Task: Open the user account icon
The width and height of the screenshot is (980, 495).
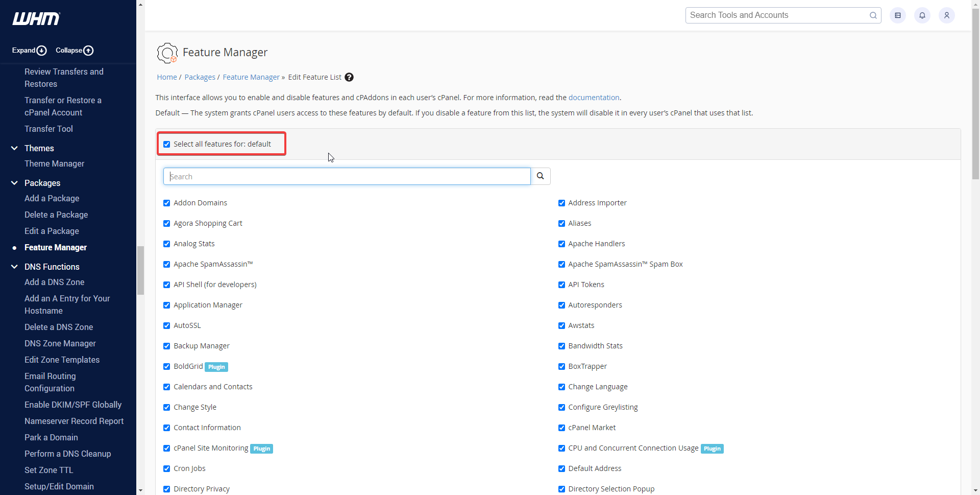Action: [x=947, y=15]
